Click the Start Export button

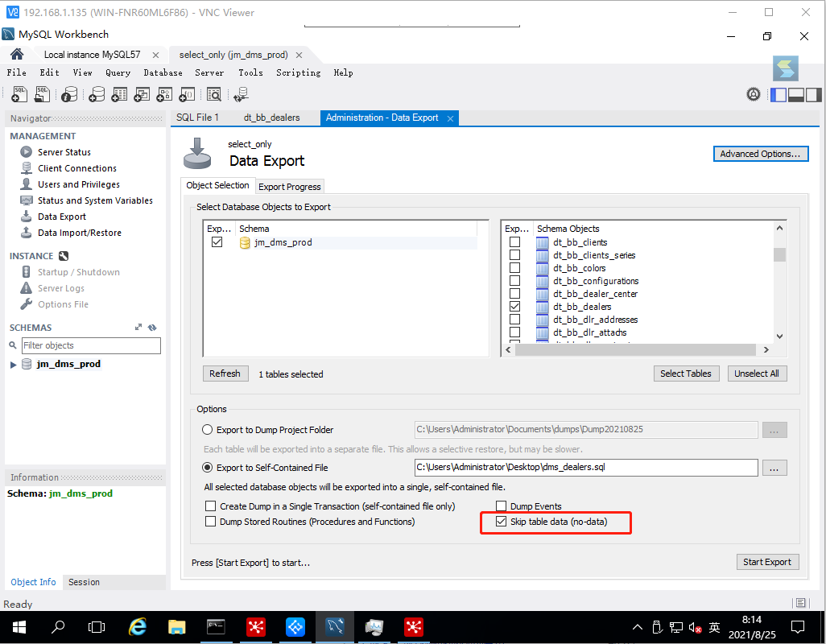(x=767, y=562)
